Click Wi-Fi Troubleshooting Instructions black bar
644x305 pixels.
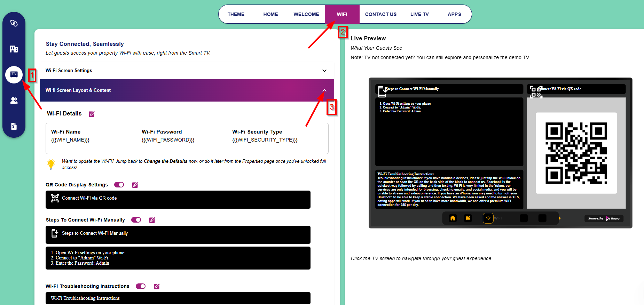tap(178, 298)
